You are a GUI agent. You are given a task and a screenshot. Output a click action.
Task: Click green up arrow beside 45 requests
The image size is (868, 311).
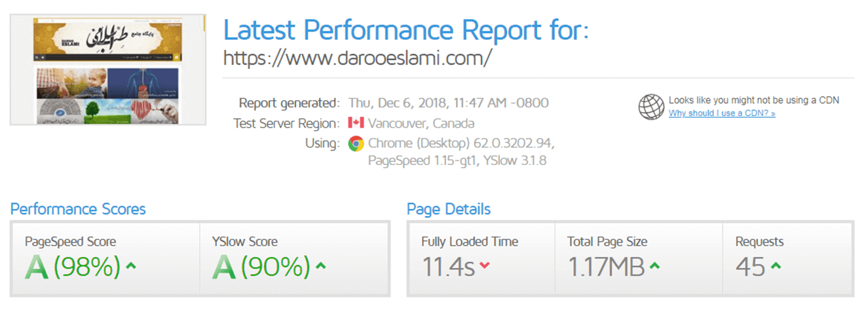[776, 266]
